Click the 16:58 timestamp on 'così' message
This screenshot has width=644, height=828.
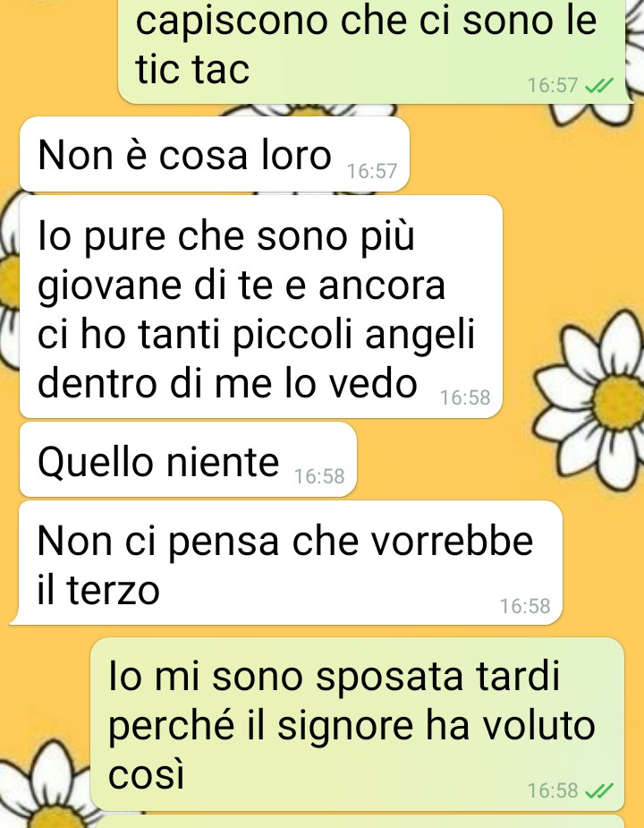click(553, 790)
